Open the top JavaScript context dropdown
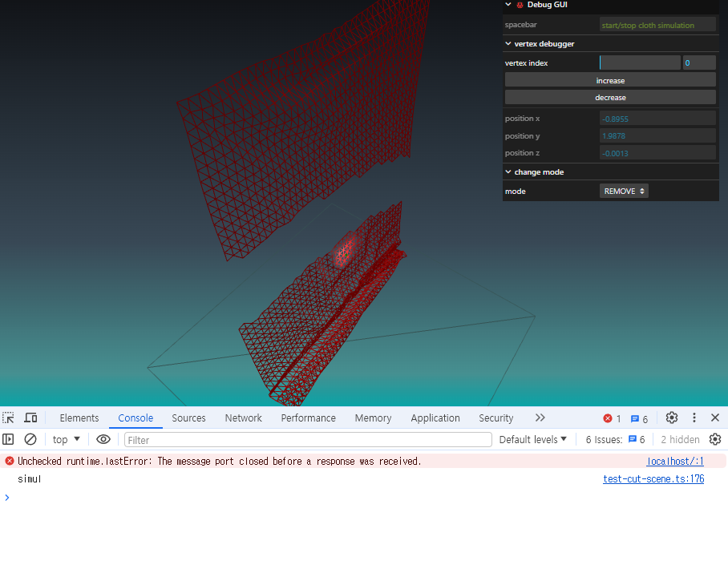728x585 pixels. pos(66,439)
